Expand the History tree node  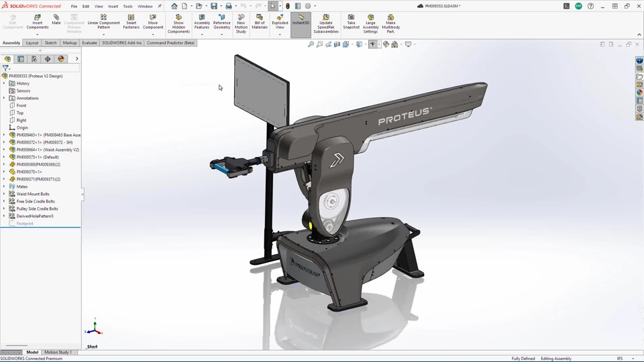(4, 83)
